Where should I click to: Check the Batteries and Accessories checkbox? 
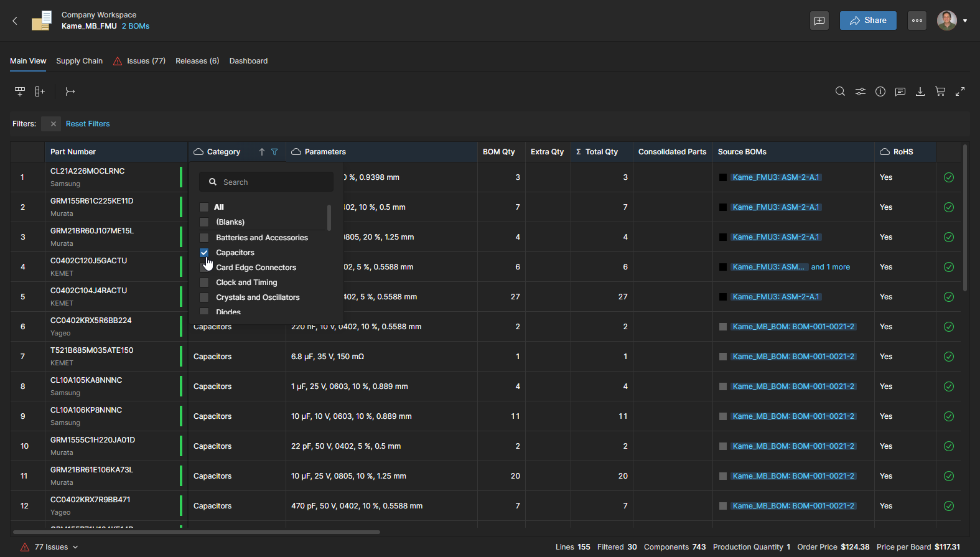204,238
